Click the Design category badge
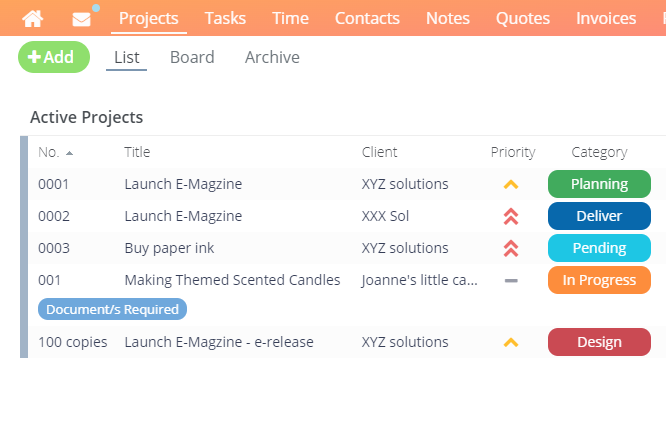 pos(599,342)
